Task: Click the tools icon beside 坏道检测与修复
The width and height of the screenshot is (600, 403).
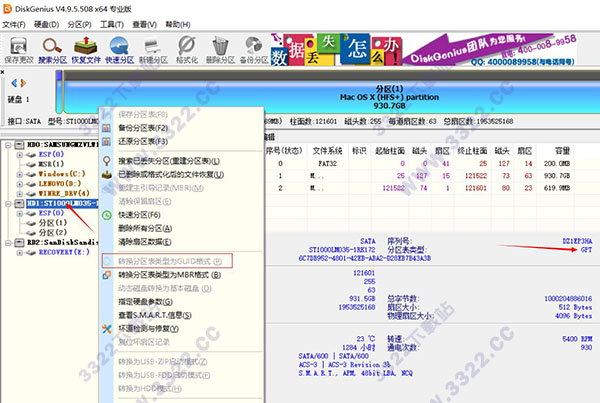Action: [x=107, y=329]
